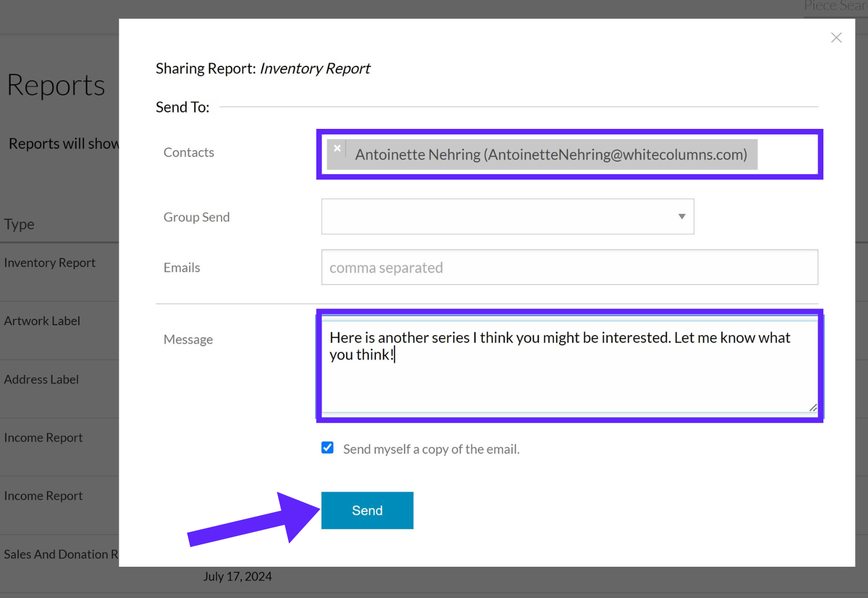Viewport: 868px width, 598px height.
Task: Close the Sharing Report dialog
Action: [836, 37]
